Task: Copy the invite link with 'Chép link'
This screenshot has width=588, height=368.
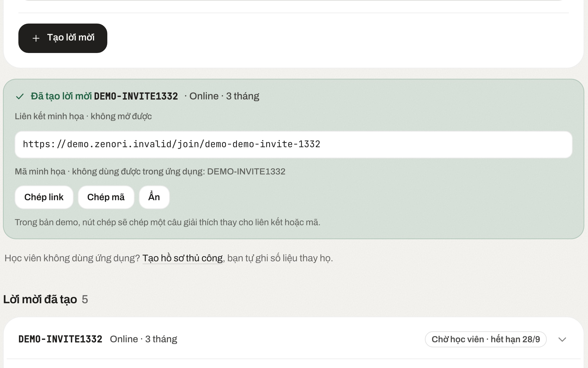Action: 44,197
